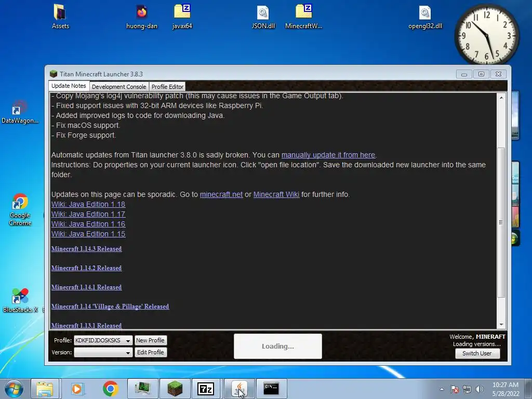Viewport: 532px width, 399px height.
Task: Click the Show desktop strip on taskbar
Action: tap(528, 389)
